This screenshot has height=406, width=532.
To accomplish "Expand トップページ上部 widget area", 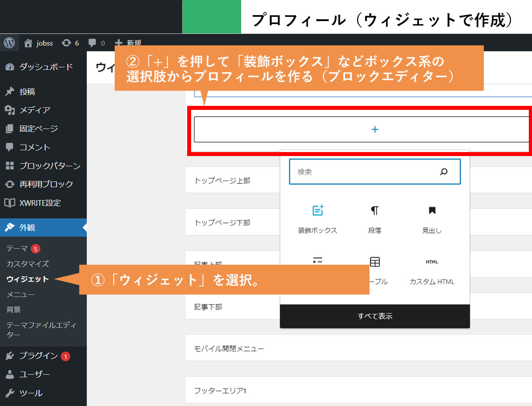I will click(222, 180).
